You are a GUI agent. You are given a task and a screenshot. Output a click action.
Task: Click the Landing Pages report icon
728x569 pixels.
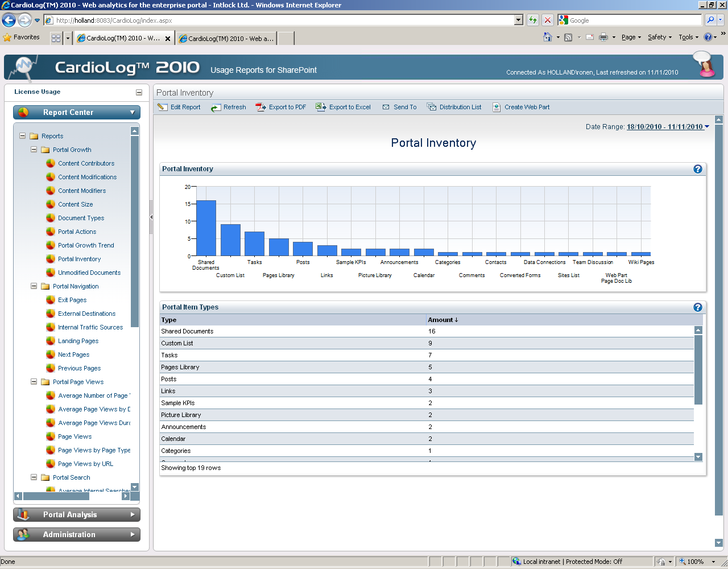[x=51, y=341]
